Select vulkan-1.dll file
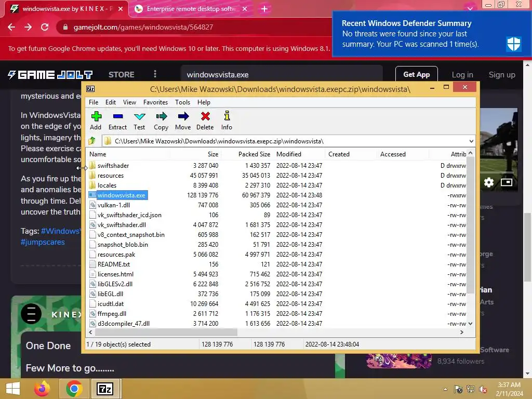Screen dimensions: 532x399 (114, 205)
